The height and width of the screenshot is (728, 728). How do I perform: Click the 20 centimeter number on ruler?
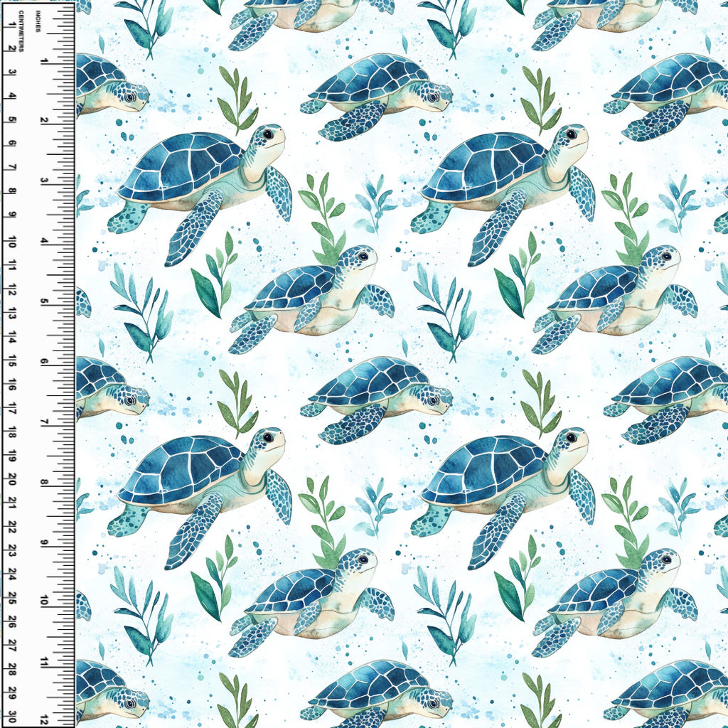tap(13, 482)
